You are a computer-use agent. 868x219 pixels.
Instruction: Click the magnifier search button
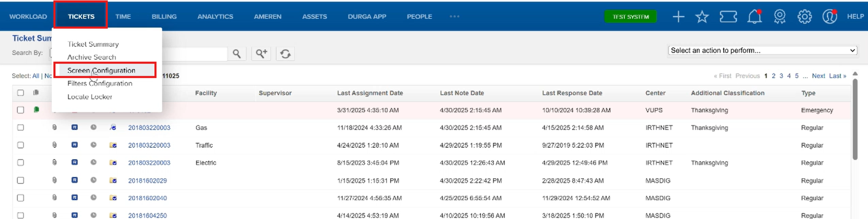pos(237,54)
